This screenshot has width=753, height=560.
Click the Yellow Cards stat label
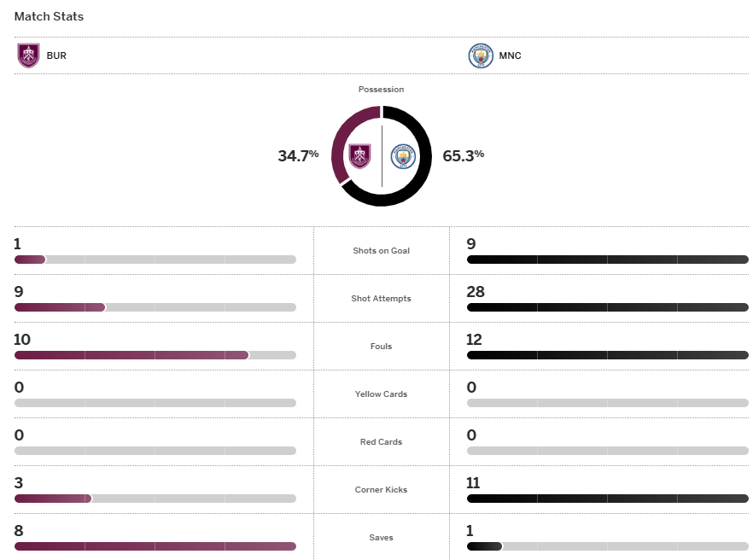[x=381, y=394]
